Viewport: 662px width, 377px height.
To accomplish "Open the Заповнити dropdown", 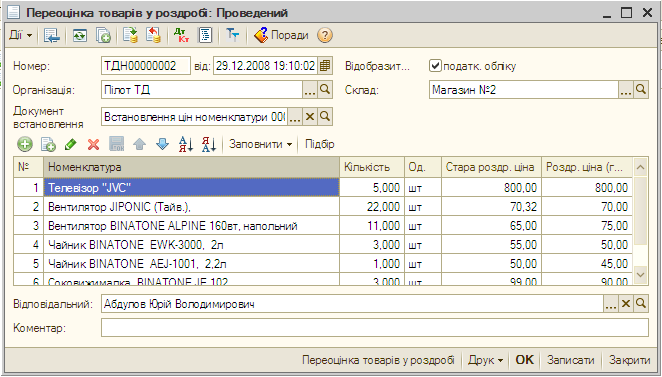I will 260,144.
